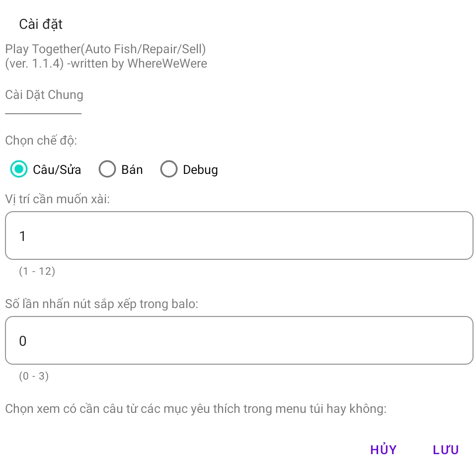The height and width of the screenshot is (470, 476).
Task: Click the HỦY button to cancel
Action: 383,450
